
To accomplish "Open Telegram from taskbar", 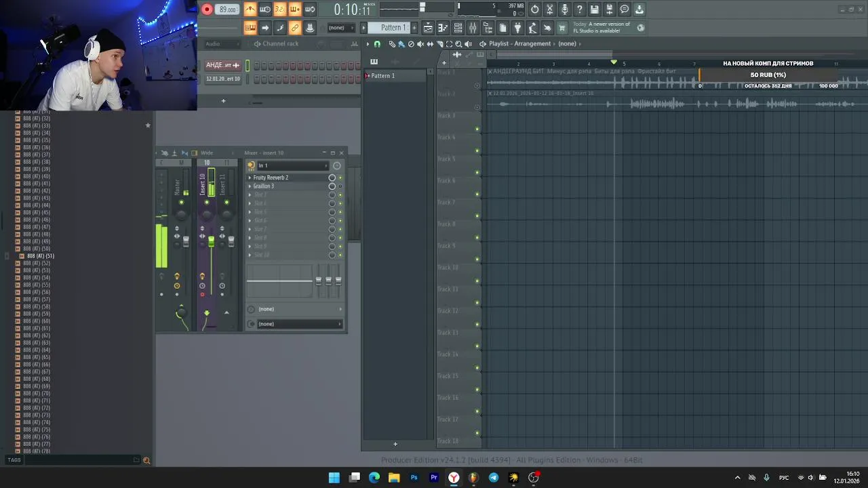I will tap(494, 478).
